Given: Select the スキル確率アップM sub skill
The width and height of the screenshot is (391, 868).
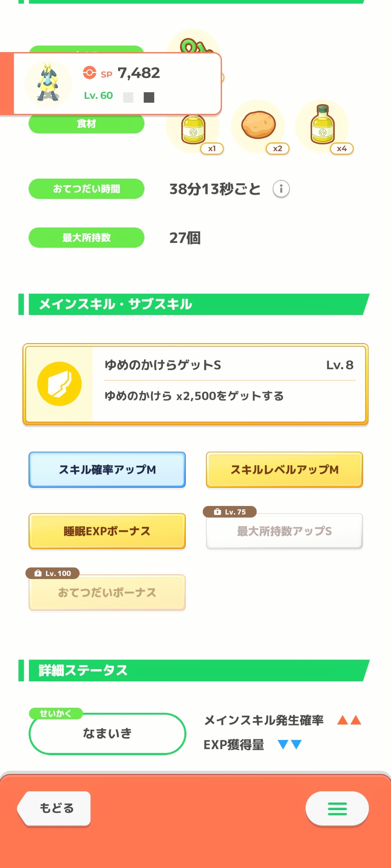Looking at the screenshot, I should coord(107,469).
